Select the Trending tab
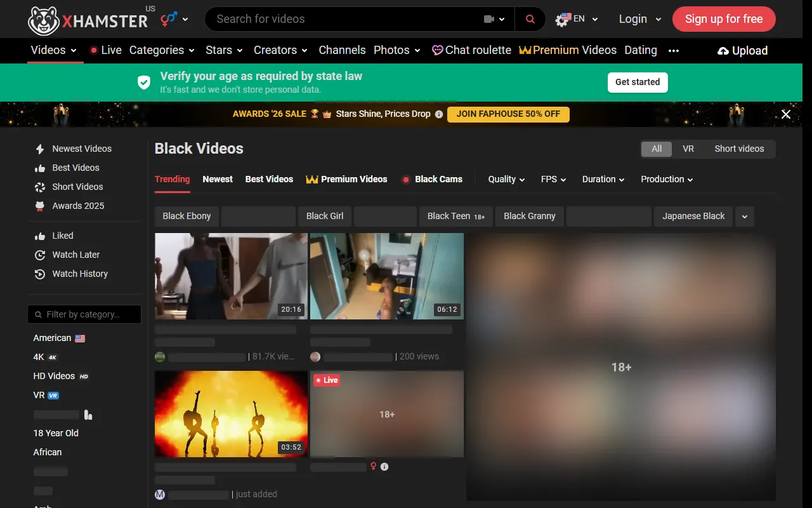This screenshot has width=812, height=508. [173, 179]
